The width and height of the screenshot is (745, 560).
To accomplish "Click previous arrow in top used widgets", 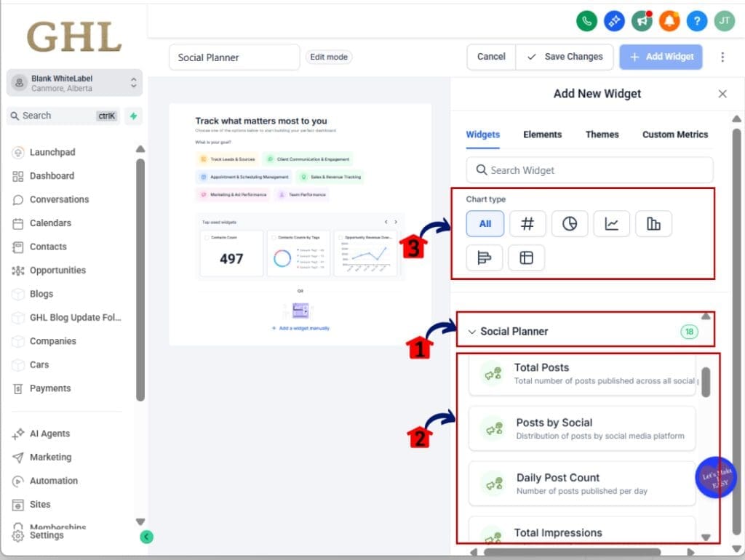I will 386,222.
